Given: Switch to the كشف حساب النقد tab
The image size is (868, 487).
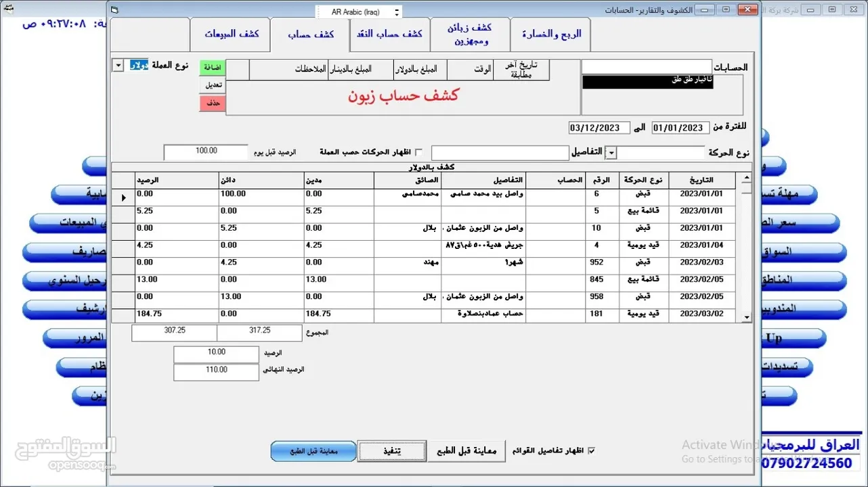Looking at the screenshot, I should [x=389, y=34].
